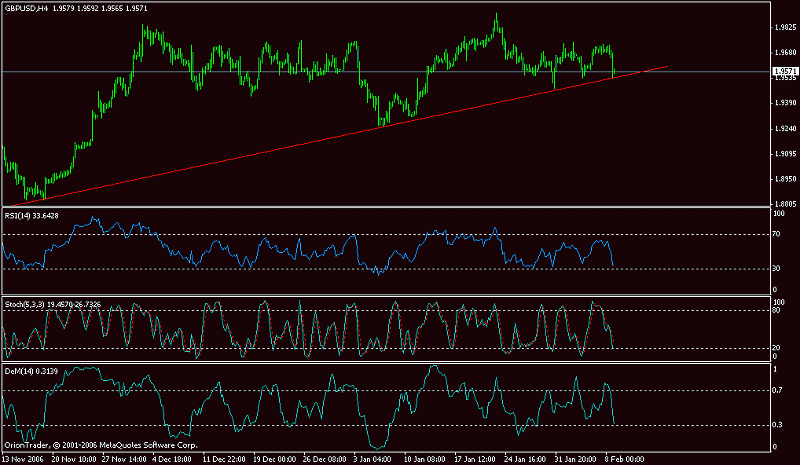This screenshot has width=800, height=465.
Task: Click the DeMarker 0.7 level scale label
Action: pos(778,390)
